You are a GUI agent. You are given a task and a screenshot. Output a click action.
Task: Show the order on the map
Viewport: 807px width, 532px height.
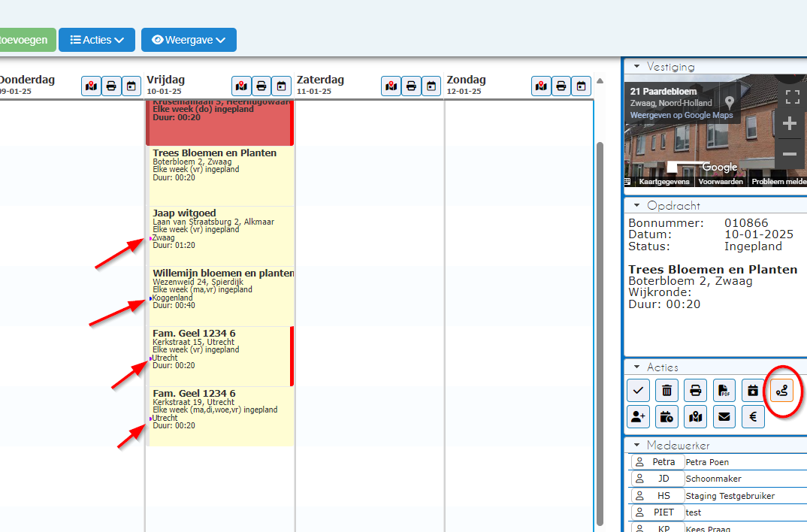coord(695,417)
